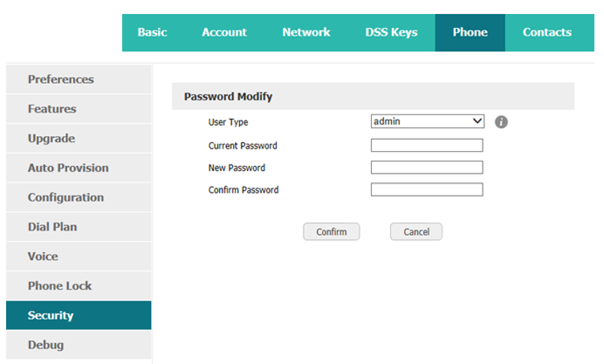
Task: Click the info icon beside User Type
Action: point(501,122)
